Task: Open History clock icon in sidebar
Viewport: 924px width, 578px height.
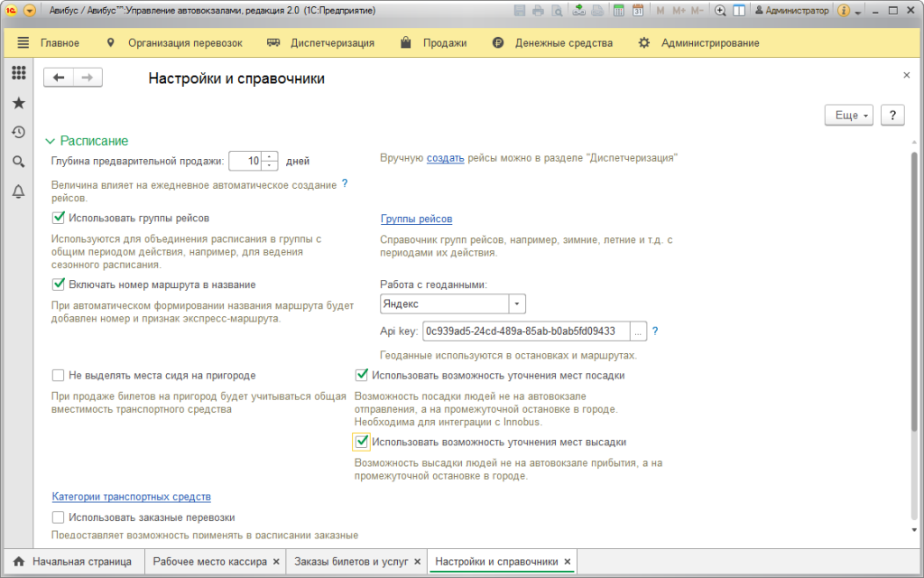Action: (18, 133)
